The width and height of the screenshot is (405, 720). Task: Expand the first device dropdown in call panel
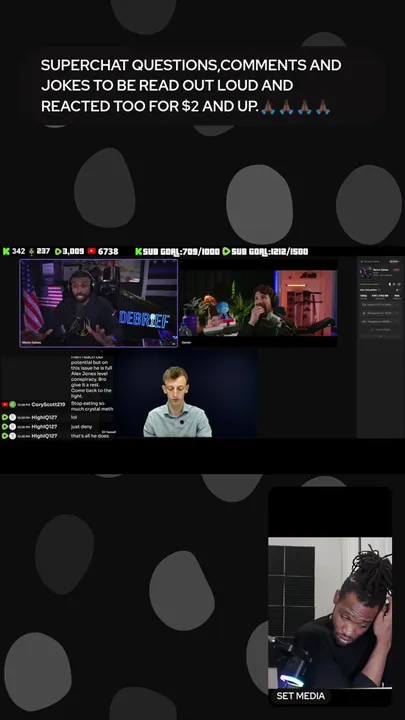tap(380, 304)
